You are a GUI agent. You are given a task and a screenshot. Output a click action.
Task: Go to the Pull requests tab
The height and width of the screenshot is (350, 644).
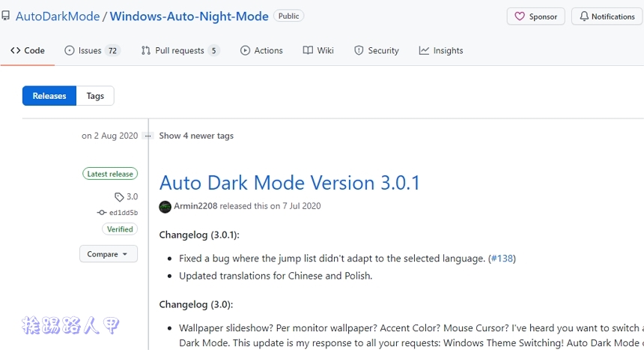[x=180, y=50]
